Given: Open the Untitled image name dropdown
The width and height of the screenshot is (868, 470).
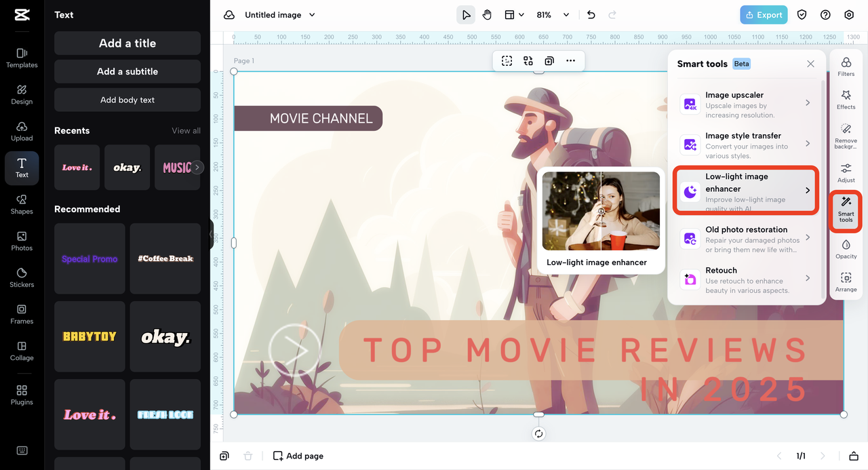Looking at the screenshot, I should pos(312,15).
